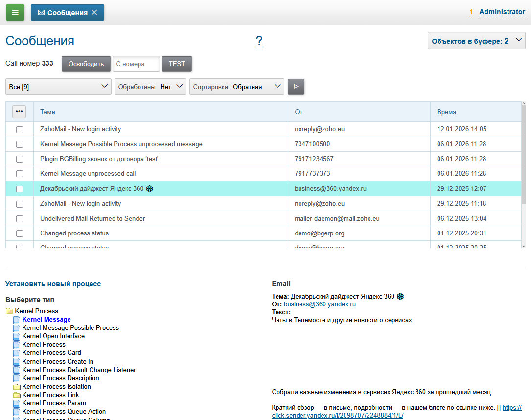Check the Декабрьский дайджест Яндекс 360 row checkbox
The image size is (531, 420).
tap(20, 189)
